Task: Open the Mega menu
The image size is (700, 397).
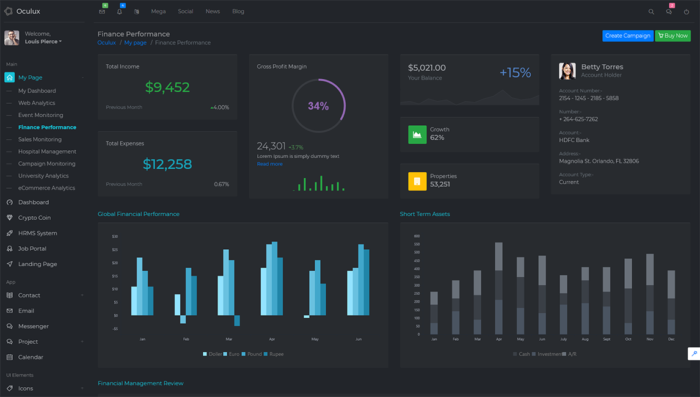Action: coord(158,12)
